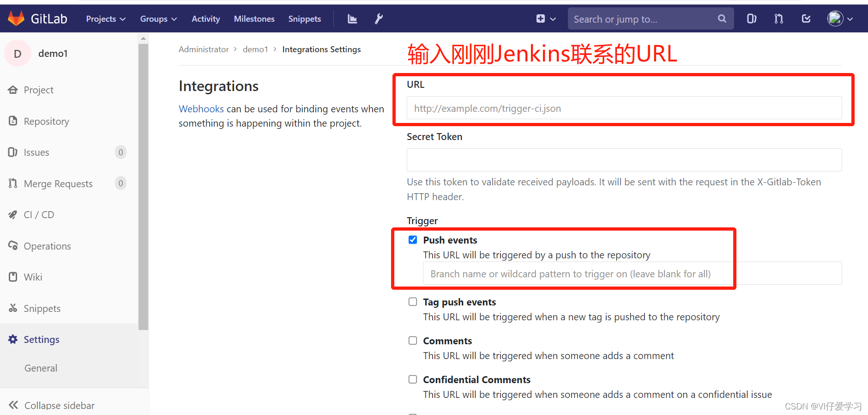
Task: Open the dropdown arrow beside plus icon
Action: click(x=553, y=19)
